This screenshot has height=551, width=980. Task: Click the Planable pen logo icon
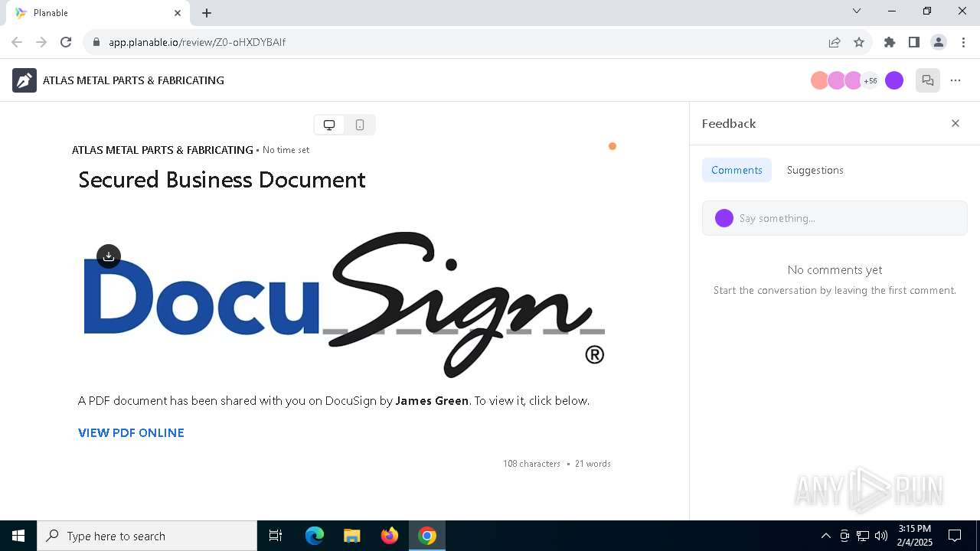pyautogui.click(x=24, y=80)
